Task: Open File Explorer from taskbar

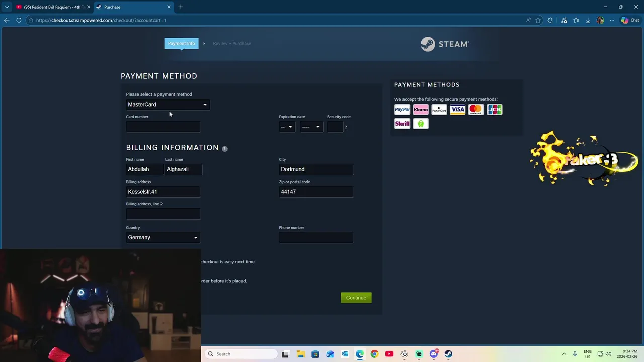Action: click(301, 354)
